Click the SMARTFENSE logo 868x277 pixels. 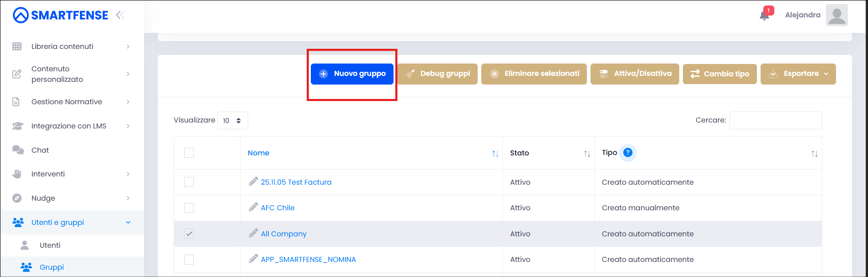click(60, 15)
